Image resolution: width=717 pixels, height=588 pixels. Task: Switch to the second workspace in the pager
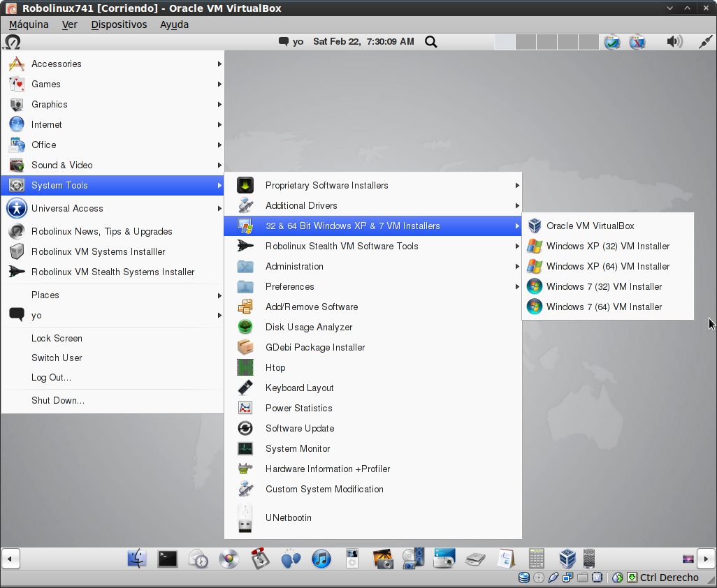coord(526,42)
